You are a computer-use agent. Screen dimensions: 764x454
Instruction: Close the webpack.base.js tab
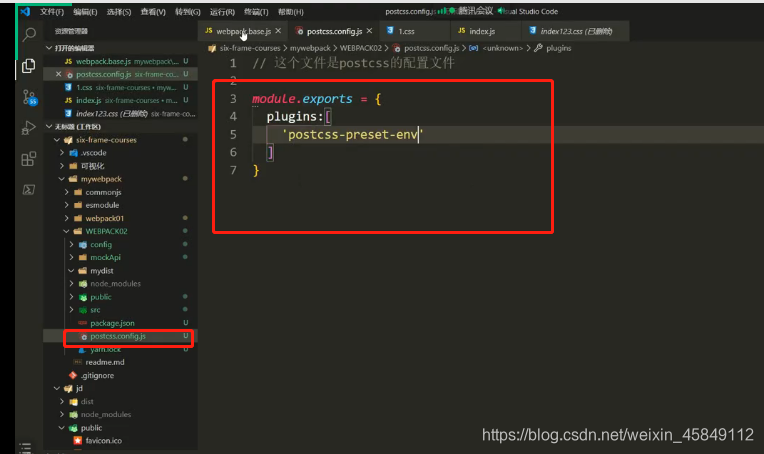pos(278,31)
